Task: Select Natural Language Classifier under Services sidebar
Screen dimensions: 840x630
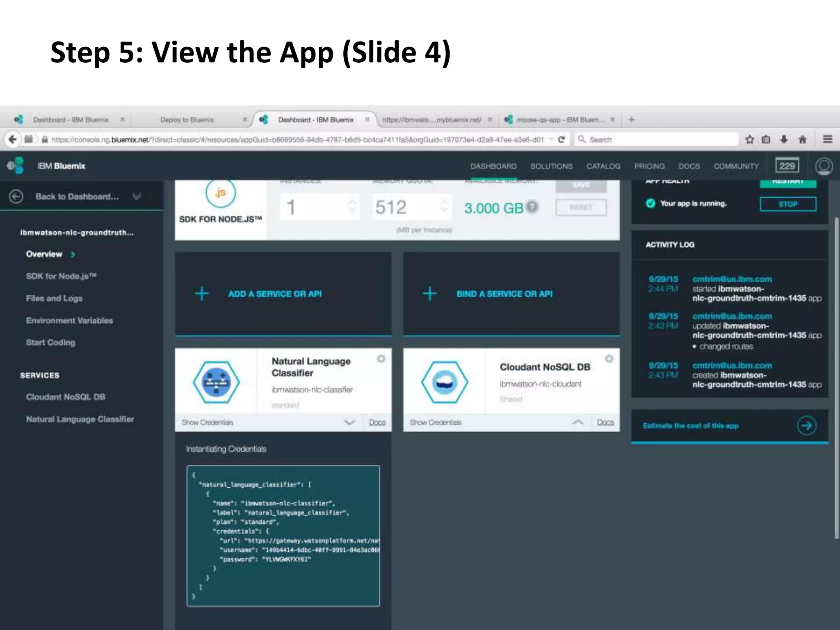Action: tap(80, 419)
